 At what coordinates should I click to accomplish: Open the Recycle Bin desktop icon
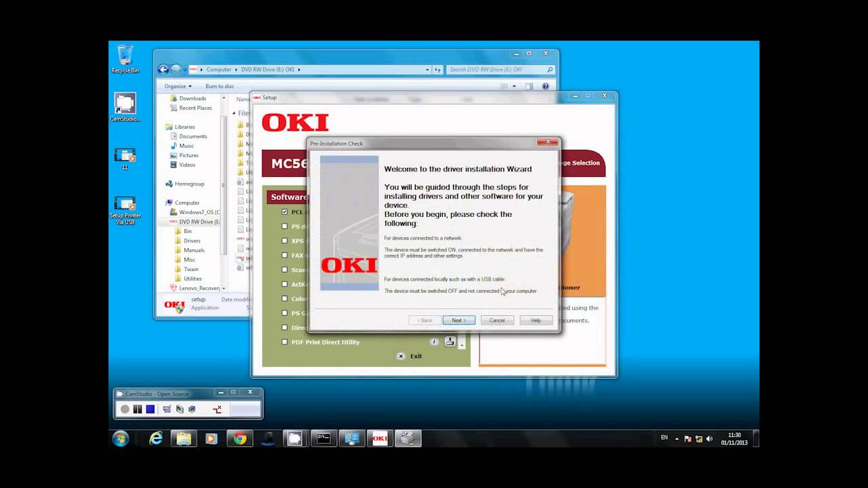tap(125, 59)
